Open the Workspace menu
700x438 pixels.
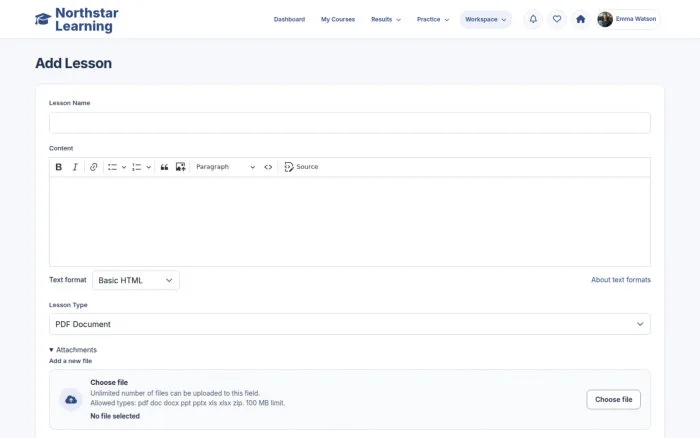click(x=485, y=20)
